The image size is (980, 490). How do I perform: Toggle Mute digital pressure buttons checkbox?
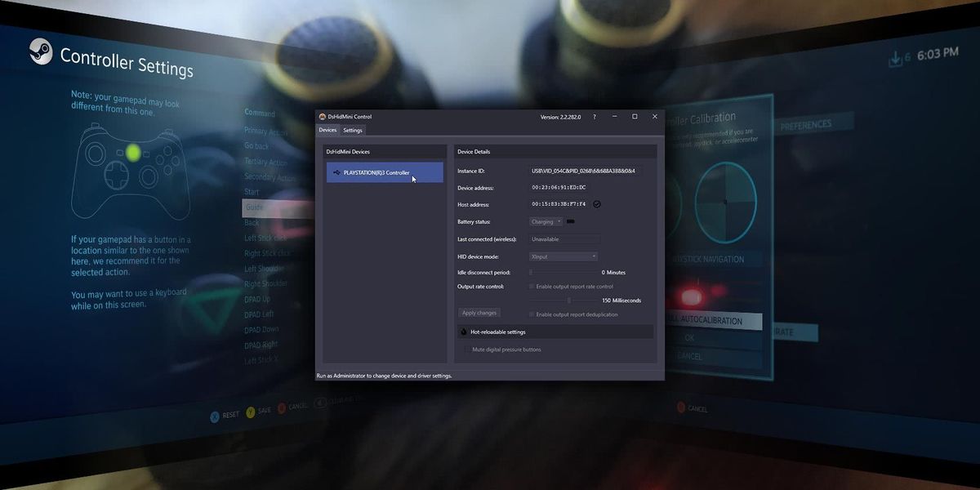(468, 350)
